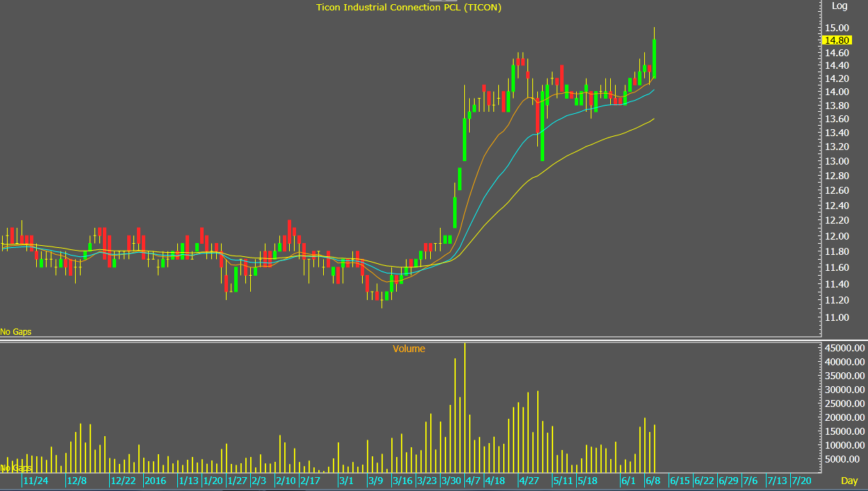Viewport: 868px width, 491px height.
Task: Click the 10000.00 volume axis label
Action: pos(843,445)
